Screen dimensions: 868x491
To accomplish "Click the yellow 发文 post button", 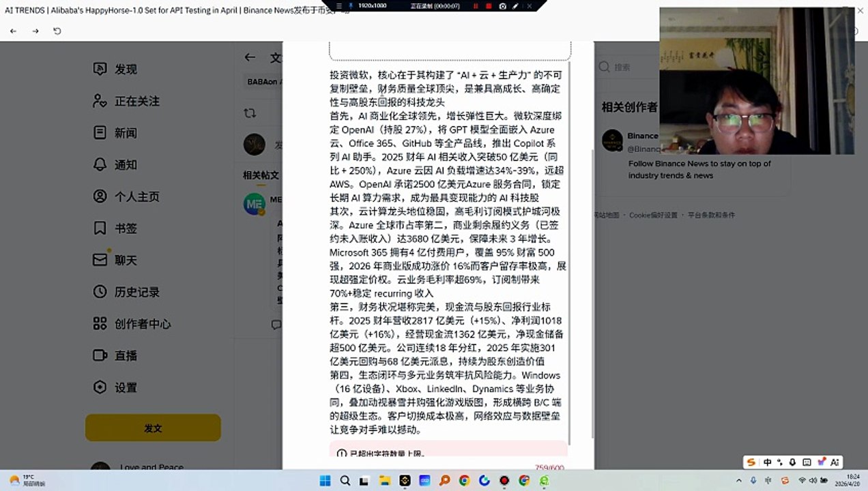I will coord(153,428).
